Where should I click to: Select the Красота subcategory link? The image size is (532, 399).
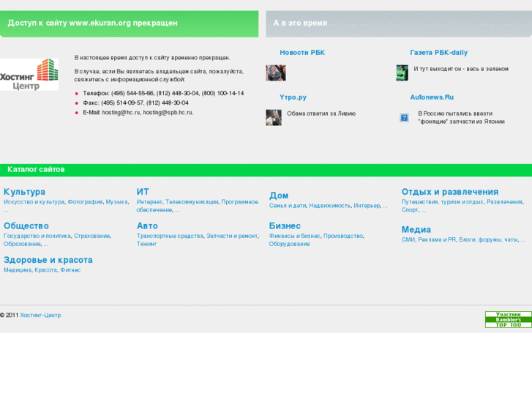coord(45,270)
